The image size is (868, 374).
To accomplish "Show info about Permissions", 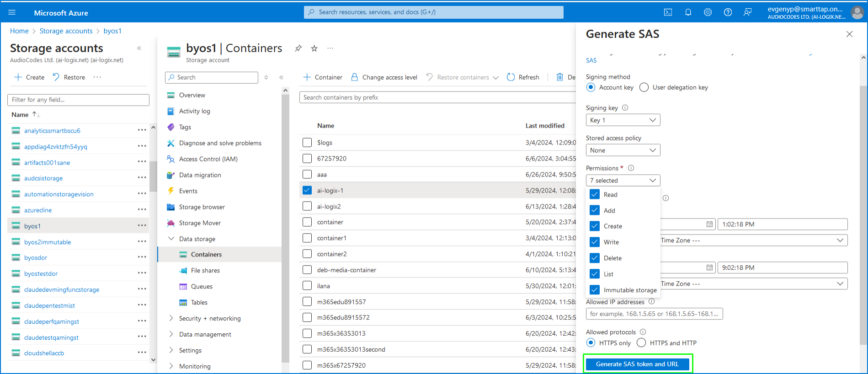I will [631, 168].
